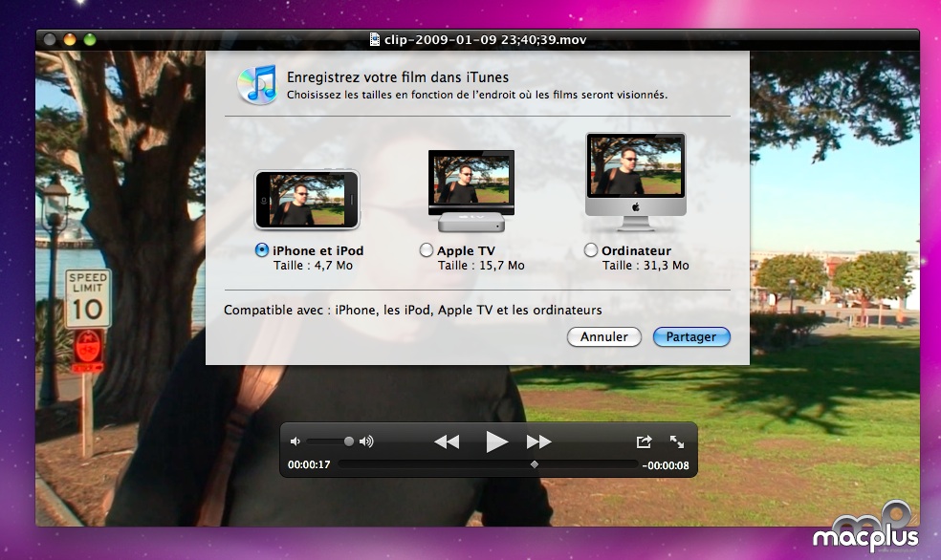Click the low volume speaker icon
Image resolution: width=941 pixels, height=560 pixels.
click(295, 442)
